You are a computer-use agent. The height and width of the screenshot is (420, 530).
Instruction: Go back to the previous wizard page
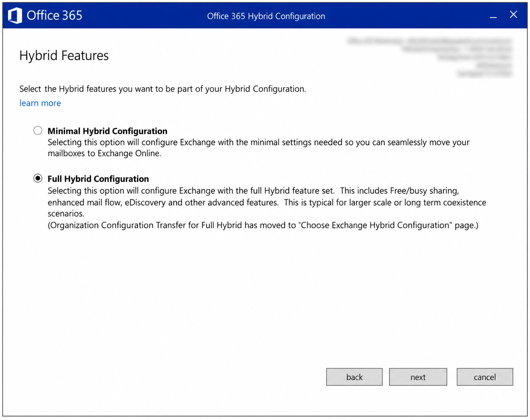354,377
